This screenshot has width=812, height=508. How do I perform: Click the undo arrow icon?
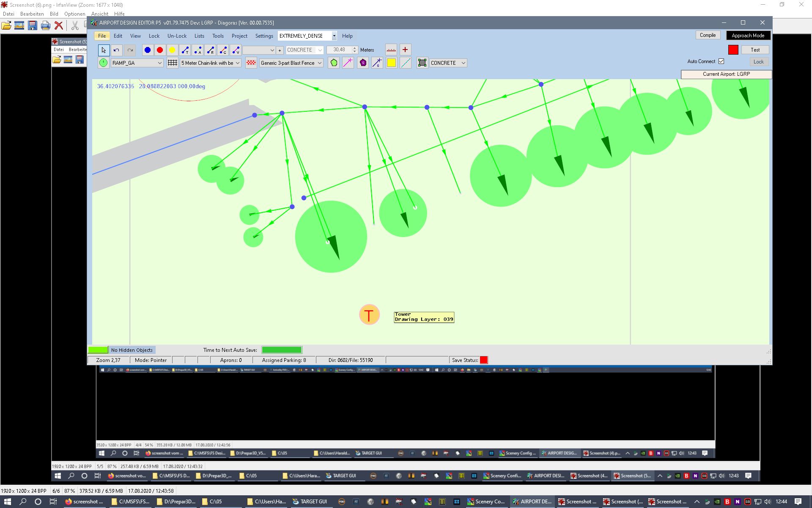(116, 50)
